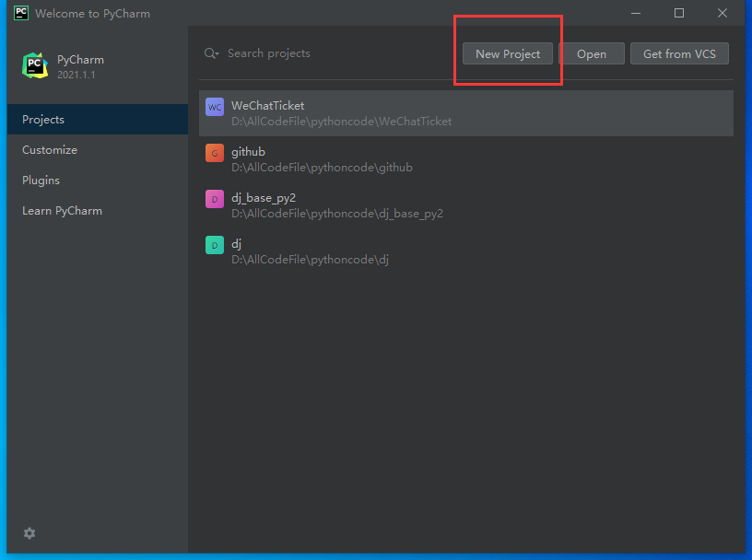This screenshot has height=560, width=752.
Task: Click the PyCharm 2021.1.1 version text
Action: pyautogui.click(x=76, y=75)
